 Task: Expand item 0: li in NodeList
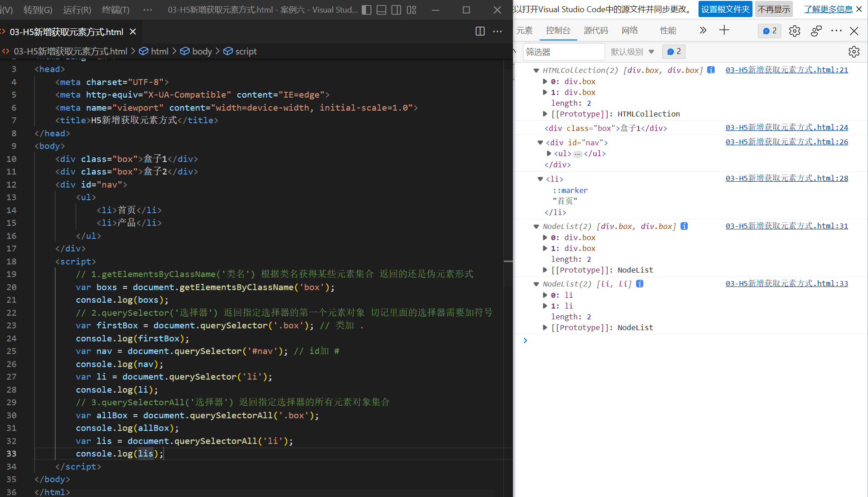coord(545,295)
